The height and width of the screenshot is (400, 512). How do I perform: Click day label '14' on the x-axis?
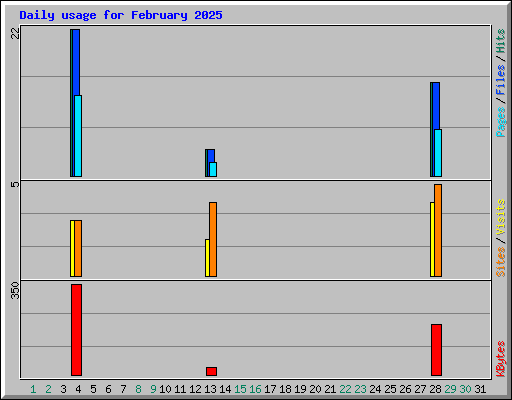coord(225,389)
